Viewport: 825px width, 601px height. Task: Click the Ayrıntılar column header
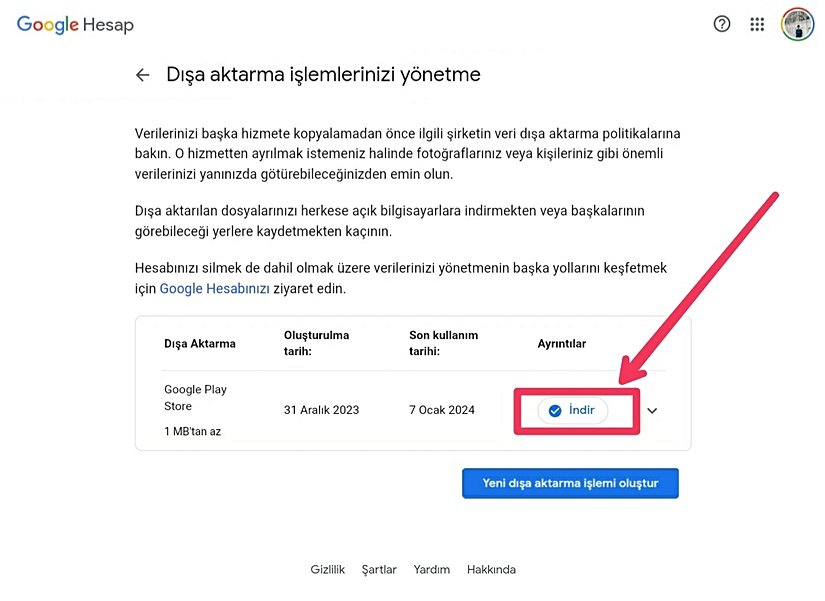tap(562, 344)
